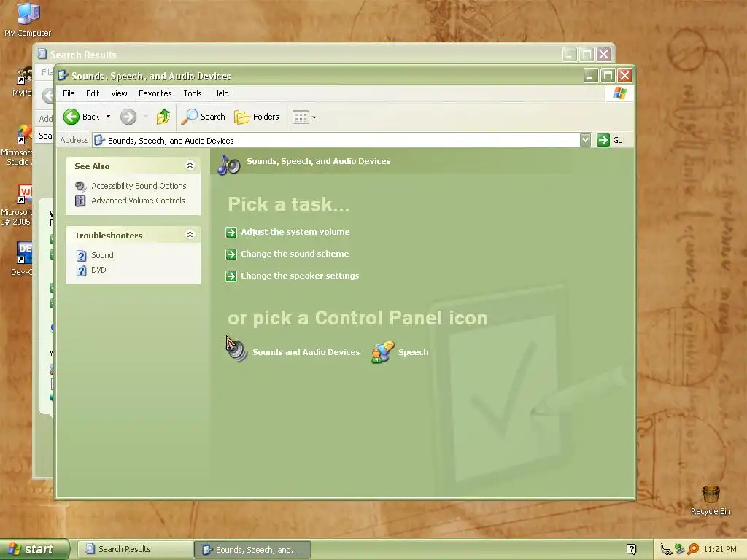This screenshot has width=747, height=560.
Task: Click the DVD troubleshooter help icon
Action: (x=82, y=271)
